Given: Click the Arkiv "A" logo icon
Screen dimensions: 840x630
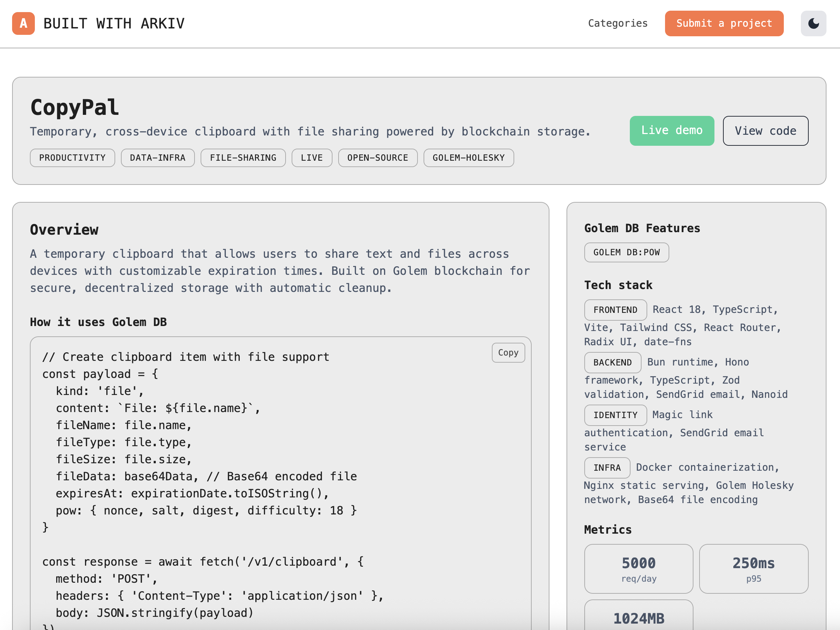Looking at the screenshot, I should (x=23, y=23).
